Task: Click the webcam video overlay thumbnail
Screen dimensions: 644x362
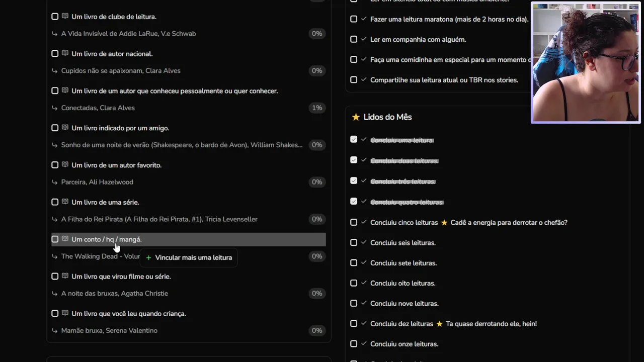Action: coord(586,63)
